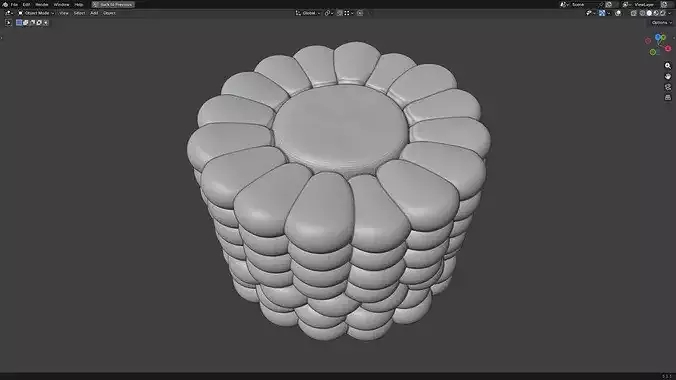This screenshot has width=676, height=380.
Task: Switch to wireframe viewport shading
Action: pos(642,13)
